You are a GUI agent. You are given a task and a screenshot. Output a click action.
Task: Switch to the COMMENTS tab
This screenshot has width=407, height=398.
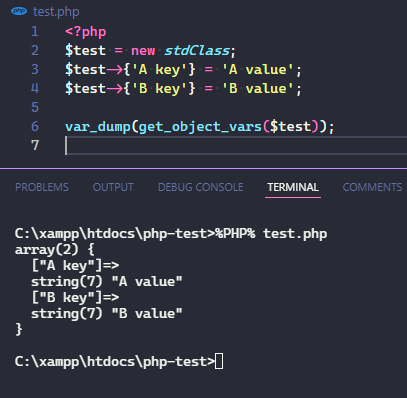[372, 187]
